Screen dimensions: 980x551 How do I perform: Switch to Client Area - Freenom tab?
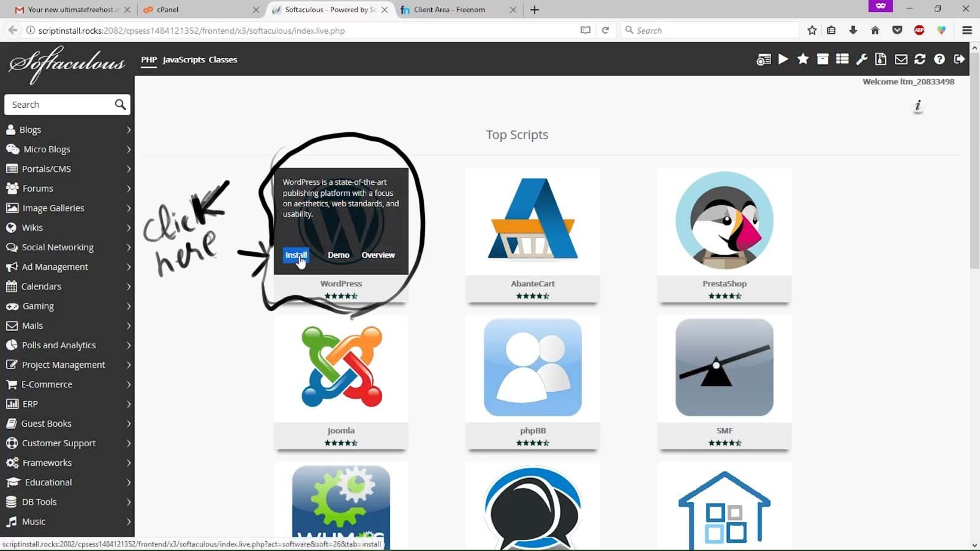click(x=458, y=10)
